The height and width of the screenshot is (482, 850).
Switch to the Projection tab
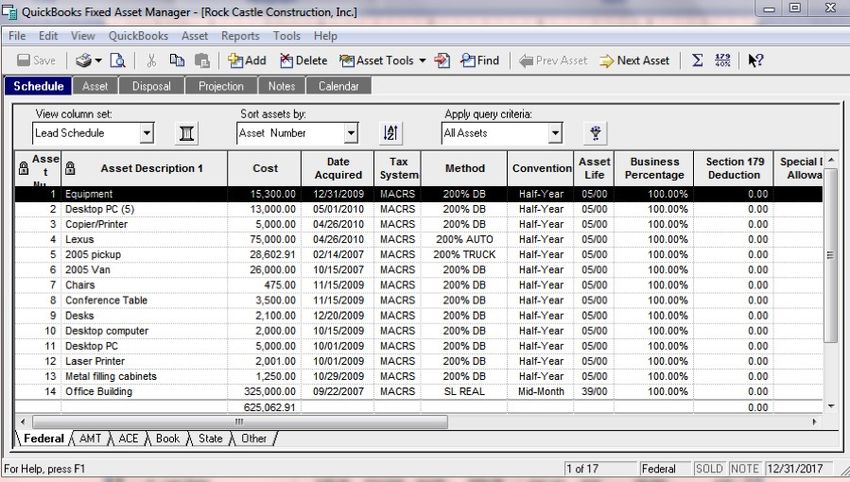(x=221, y=86)
